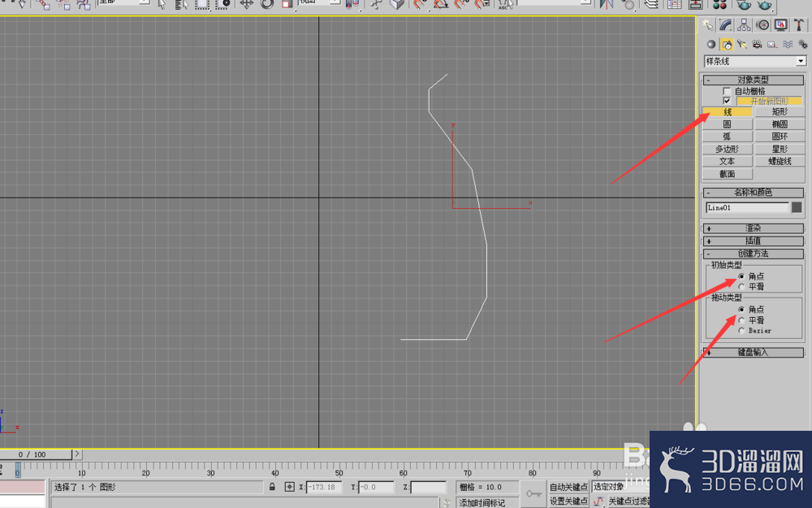This screenshot has height=508, width=812.
Task: Open the 选定对象 selection dropdown
Action: click(x=620, y=487)
